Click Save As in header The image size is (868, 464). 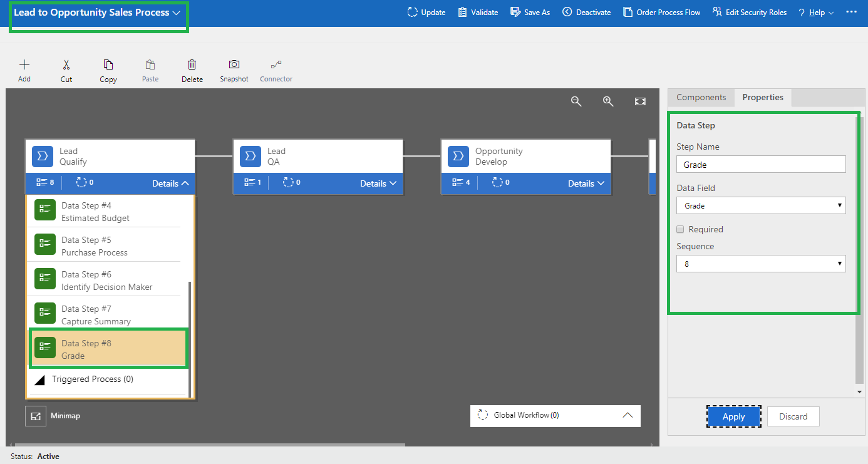coord(530,13)
